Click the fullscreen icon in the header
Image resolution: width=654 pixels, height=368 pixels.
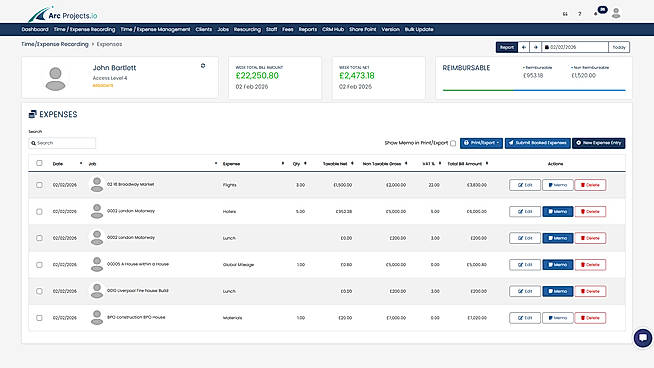565,14
